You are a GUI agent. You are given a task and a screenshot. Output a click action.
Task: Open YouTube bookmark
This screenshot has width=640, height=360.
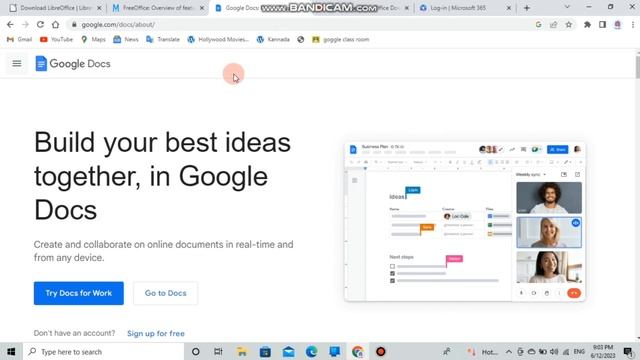coord(56,40)
